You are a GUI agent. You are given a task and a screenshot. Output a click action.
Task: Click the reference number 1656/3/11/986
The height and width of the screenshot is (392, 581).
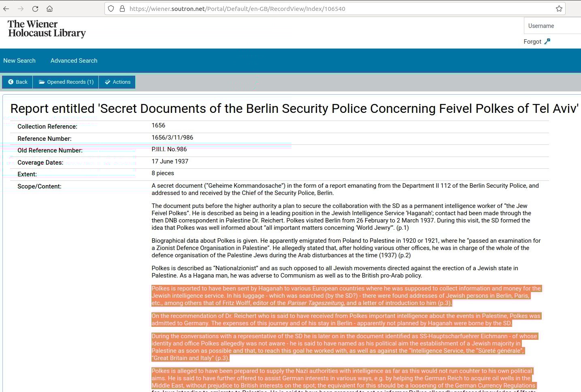pyautogui.click(x=172, y=138)
